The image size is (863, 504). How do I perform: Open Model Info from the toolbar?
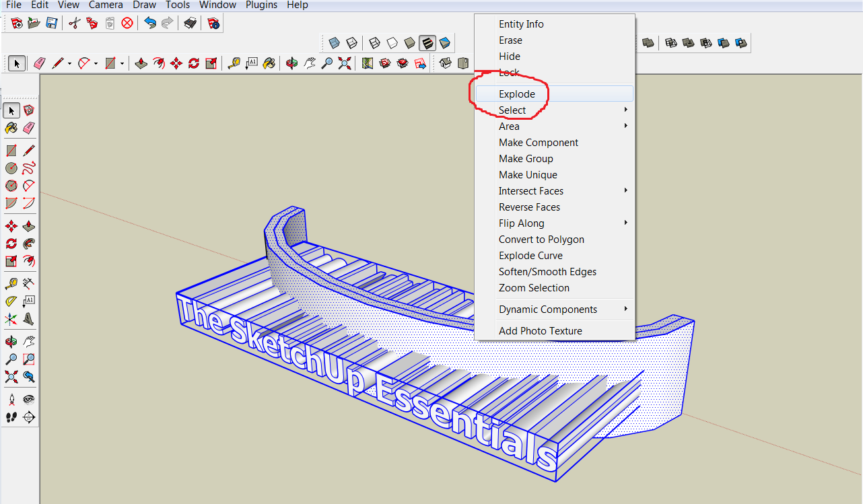pyautogui.click(x=213, y=23)
